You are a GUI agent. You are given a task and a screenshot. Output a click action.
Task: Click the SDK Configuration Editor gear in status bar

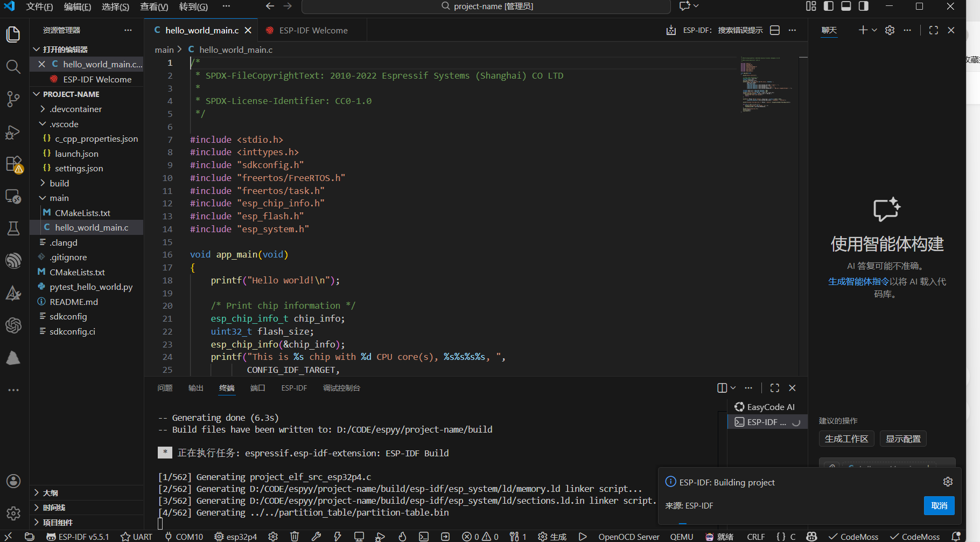[x=273, y=537]
